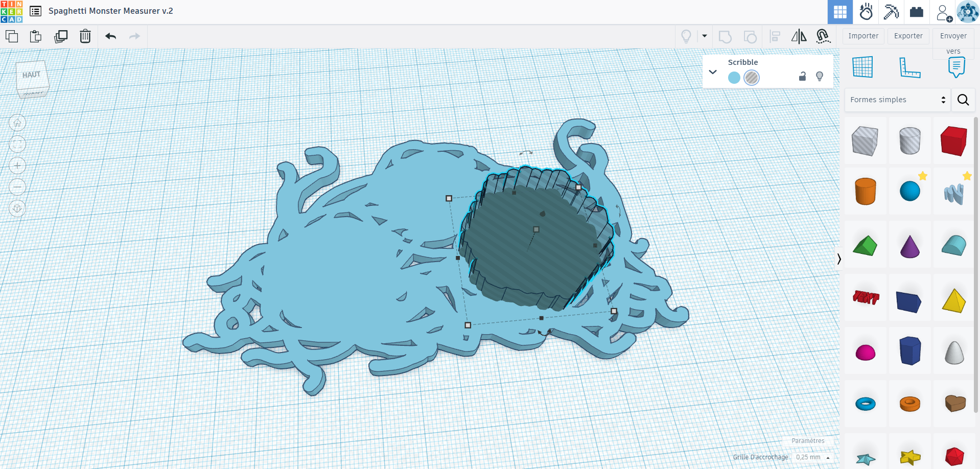Image resolution: width=980 pixels, height=469 pixels.
Task: Select the solid blue color swatch
Action: click(734, 78)
